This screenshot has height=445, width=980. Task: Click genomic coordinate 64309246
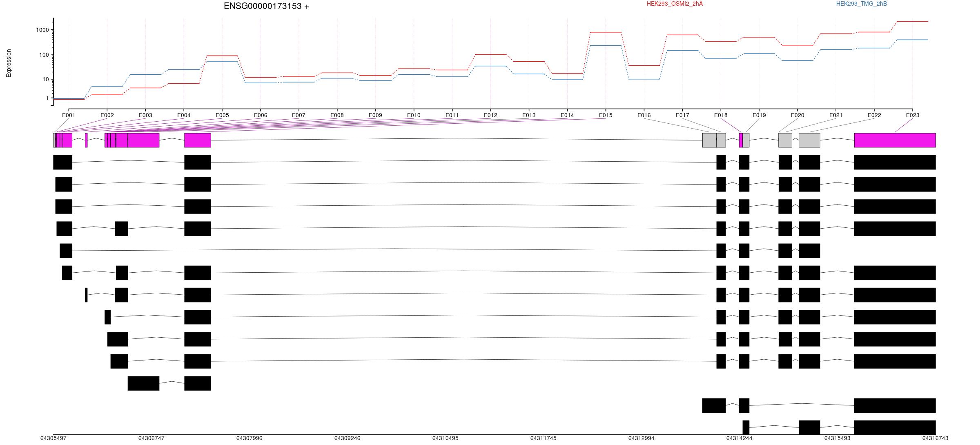(x=347, y=438)
